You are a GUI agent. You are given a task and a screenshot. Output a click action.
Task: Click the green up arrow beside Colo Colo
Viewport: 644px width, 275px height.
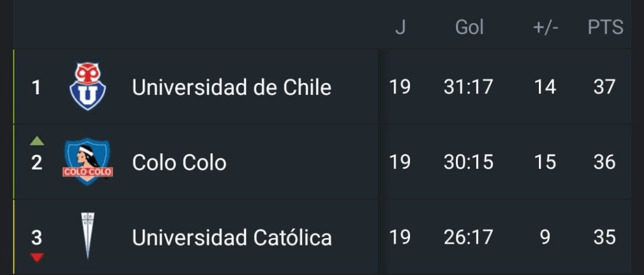click(x=37, y=141)
